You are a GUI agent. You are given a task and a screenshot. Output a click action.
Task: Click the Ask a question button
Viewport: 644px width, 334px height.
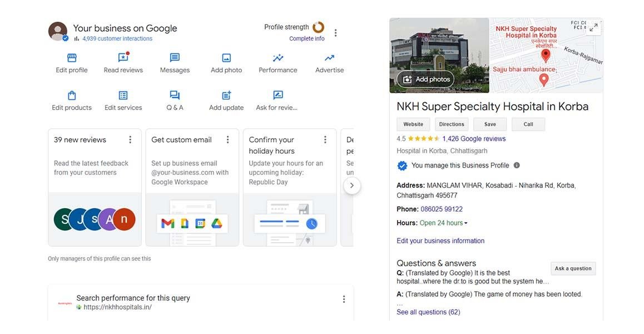pyautogui.click(x=573, y=269)
